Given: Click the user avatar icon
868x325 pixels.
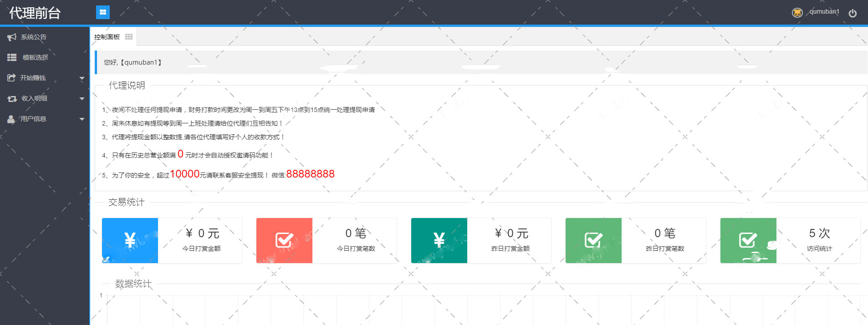Looking at the screenshot, I should 797,13.
